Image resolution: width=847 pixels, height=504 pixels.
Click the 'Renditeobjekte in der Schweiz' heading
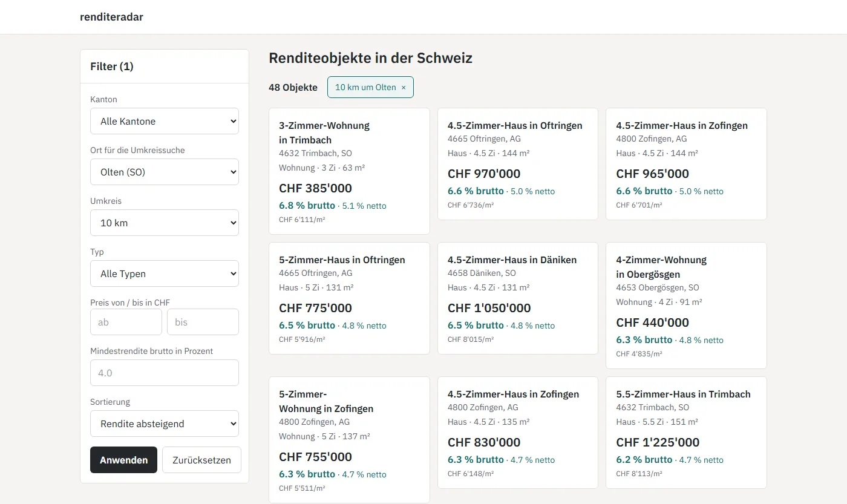pos(370,58)
